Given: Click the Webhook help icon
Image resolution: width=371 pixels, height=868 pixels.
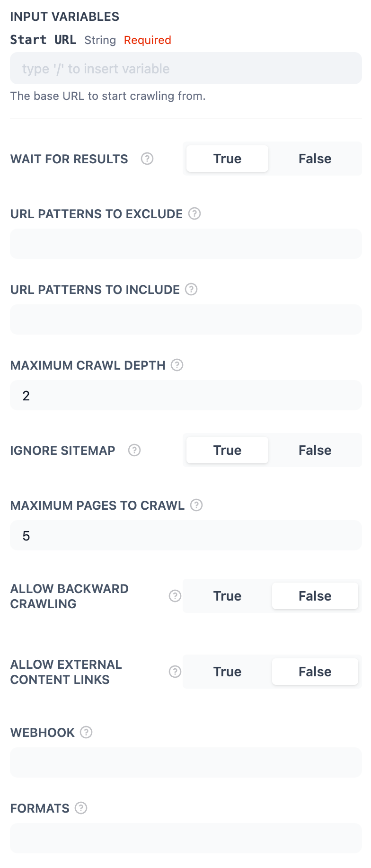Looking at the screenshot, I should [x=86, y=732].
